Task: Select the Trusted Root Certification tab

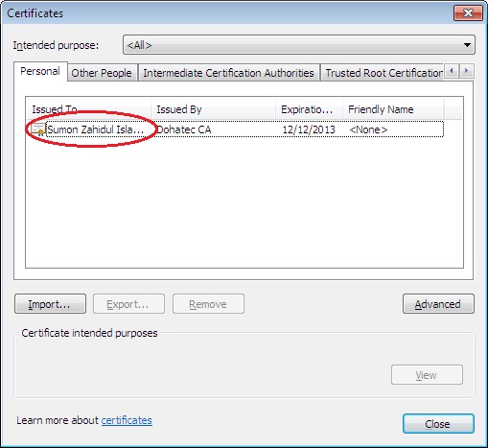Action: point(383,73)
